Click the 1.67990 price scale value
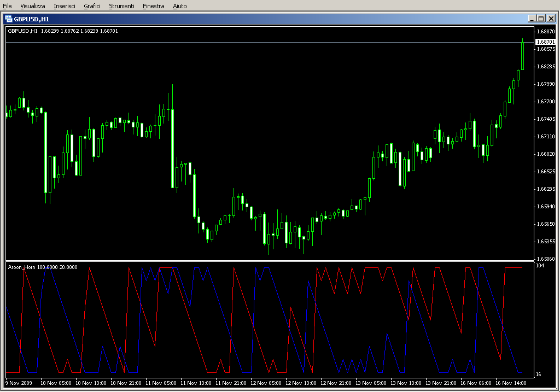 [x=546, y=84]
